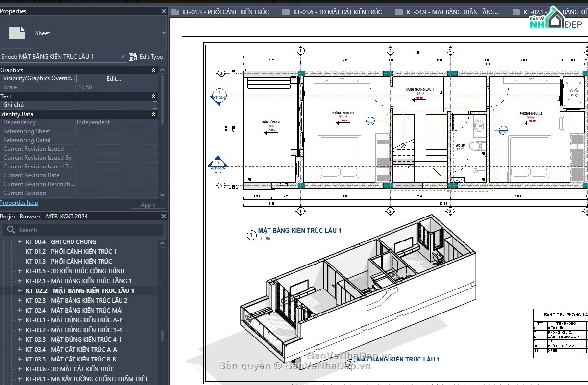Screen dimensions: 588x385
Task: Click Properties panel scroll-down arrow
Action: (x=162, y=194)
